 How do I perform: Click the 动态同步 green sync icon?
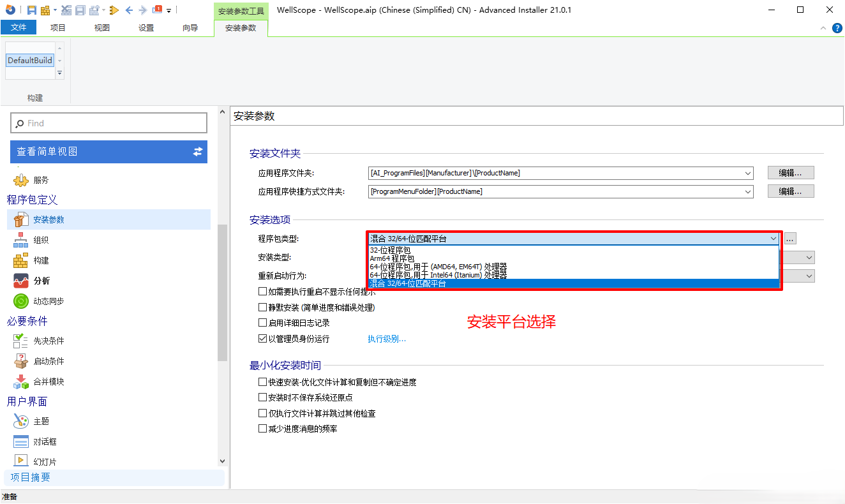[21, 301]
